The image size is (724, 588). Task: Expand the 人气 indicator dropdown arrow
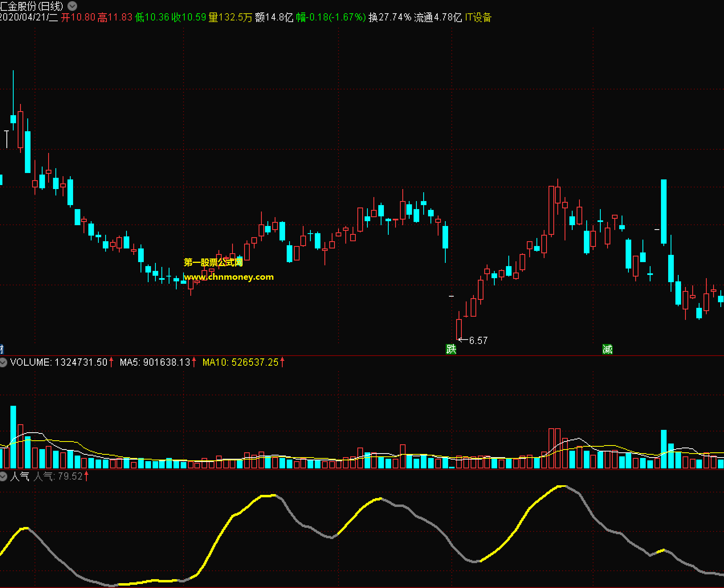pos(3,476)
